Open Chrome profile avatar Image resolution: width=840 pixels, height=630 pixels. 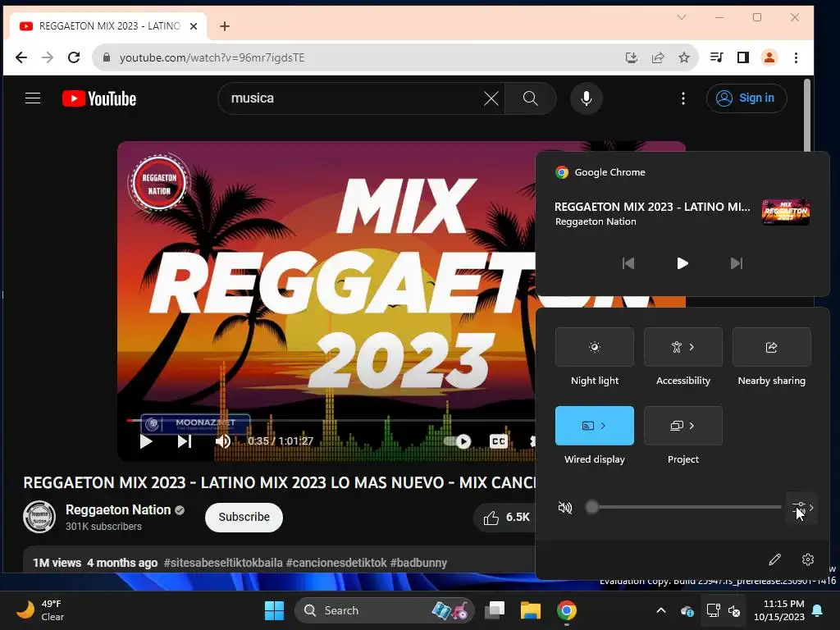click(x=769, y=57)
